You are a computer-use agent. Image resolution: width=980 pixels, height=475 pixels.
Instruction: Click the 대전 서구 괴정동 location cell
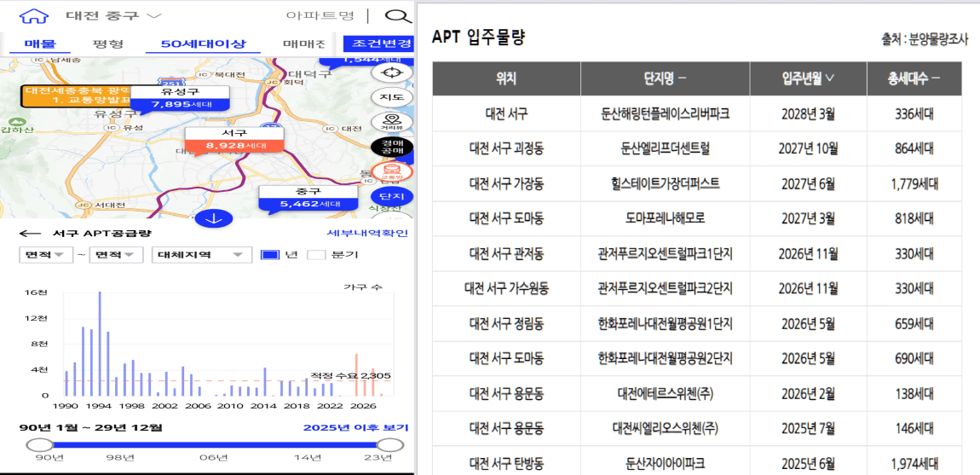(x=506, y=149)
